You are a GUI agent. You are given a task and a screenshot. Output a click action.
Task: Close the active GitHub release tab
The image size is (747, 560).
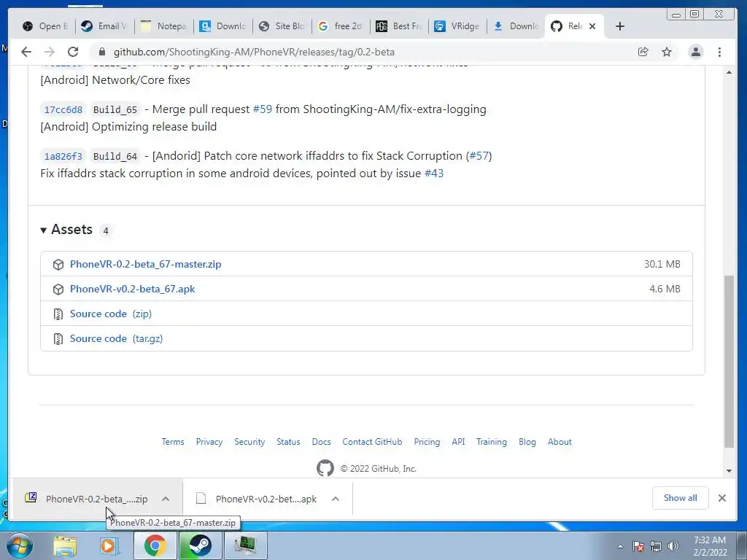click(x=592, y=26)
